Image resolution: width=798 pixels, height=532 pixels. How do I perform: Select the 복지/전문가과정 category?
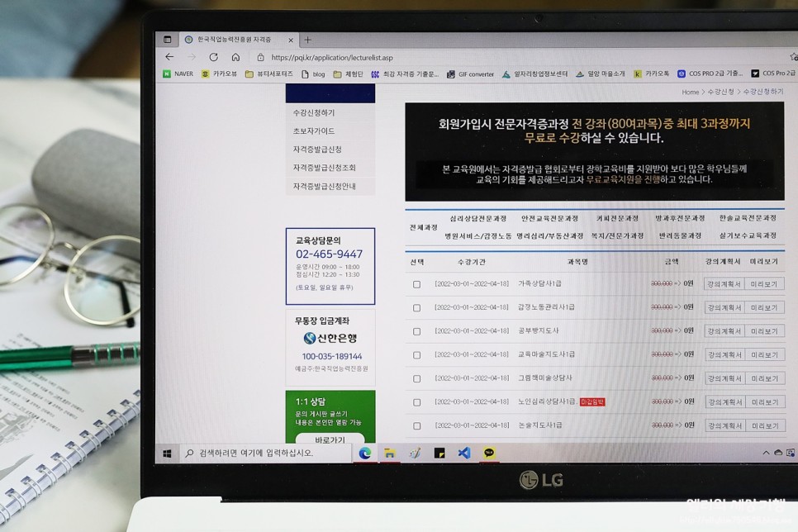coord(617,236)
